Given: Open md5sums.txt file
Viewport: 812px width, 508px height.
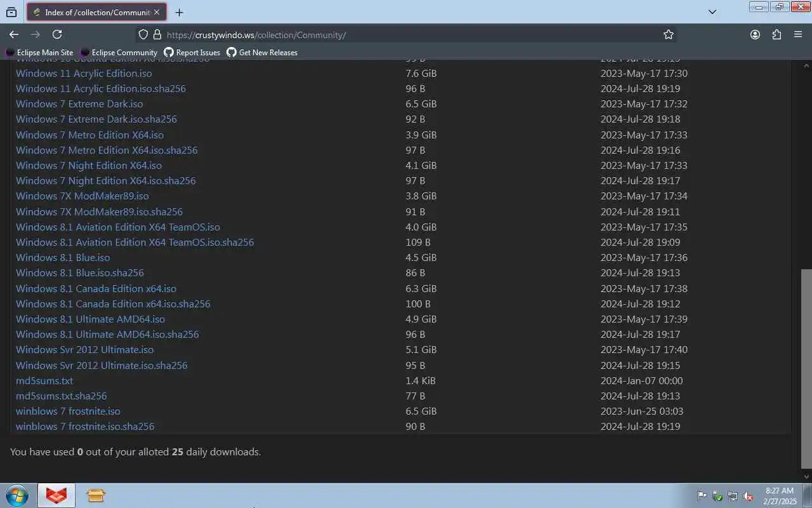Looking at the screenshot, I should click(x=44, y=380).
